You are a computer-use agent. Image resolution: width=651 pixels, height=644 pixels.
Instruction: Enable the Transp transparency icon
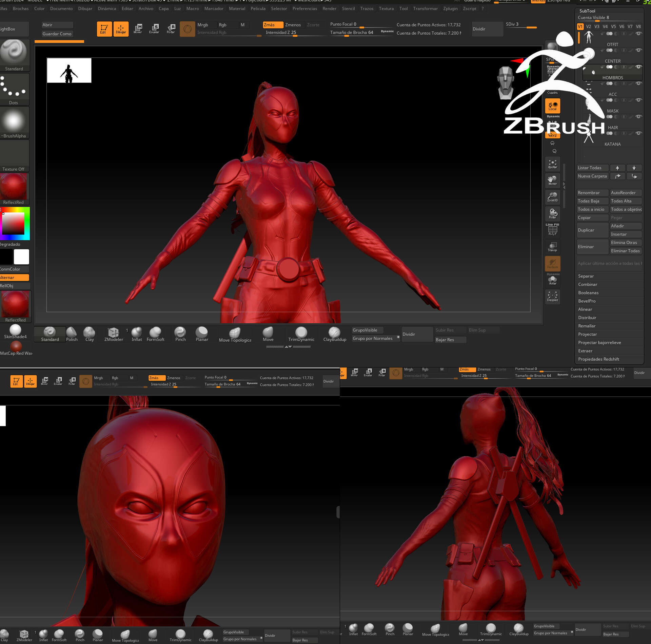[x=552, y=247]
